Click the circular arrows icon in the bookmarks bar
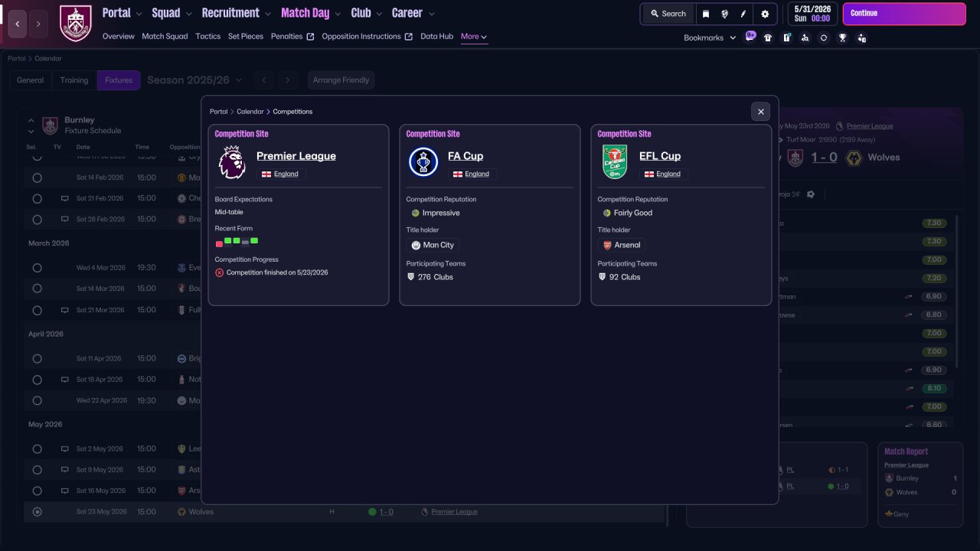980x551 pixels. click(x=824, y=37)
